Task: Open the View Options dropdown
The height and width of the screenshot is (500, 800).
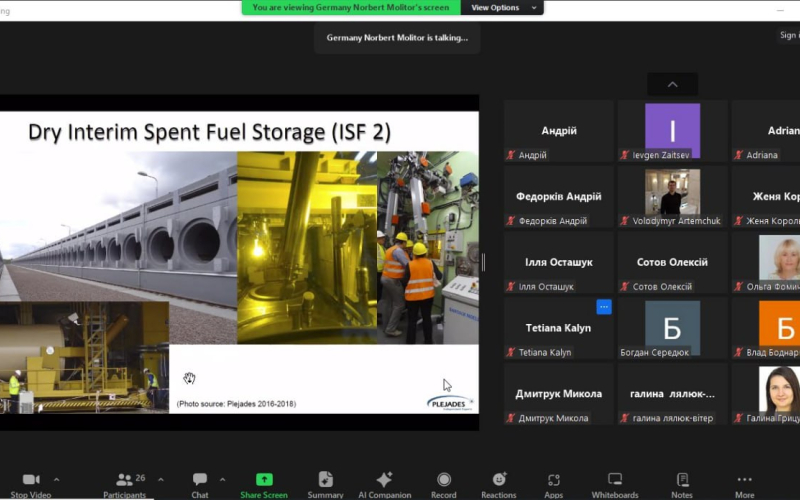Action: pyautogui.click(x=502, y=8)
